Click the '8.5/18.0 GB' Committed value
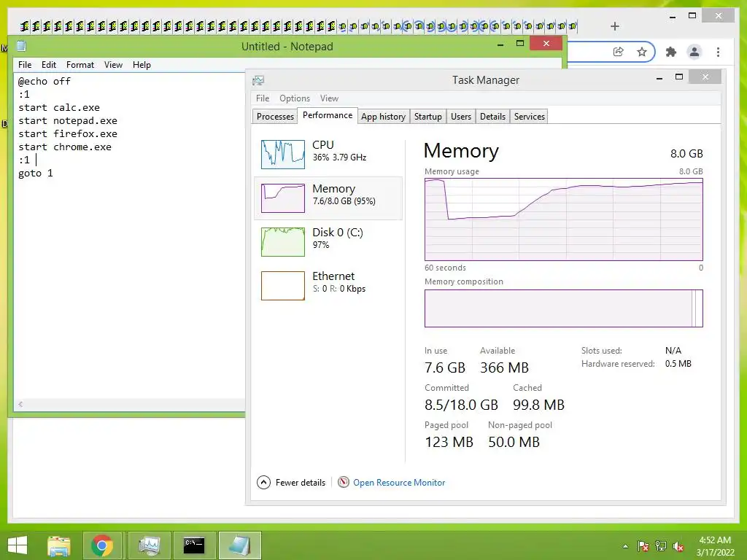The image size is (747, 560). (x=461, y=405)
